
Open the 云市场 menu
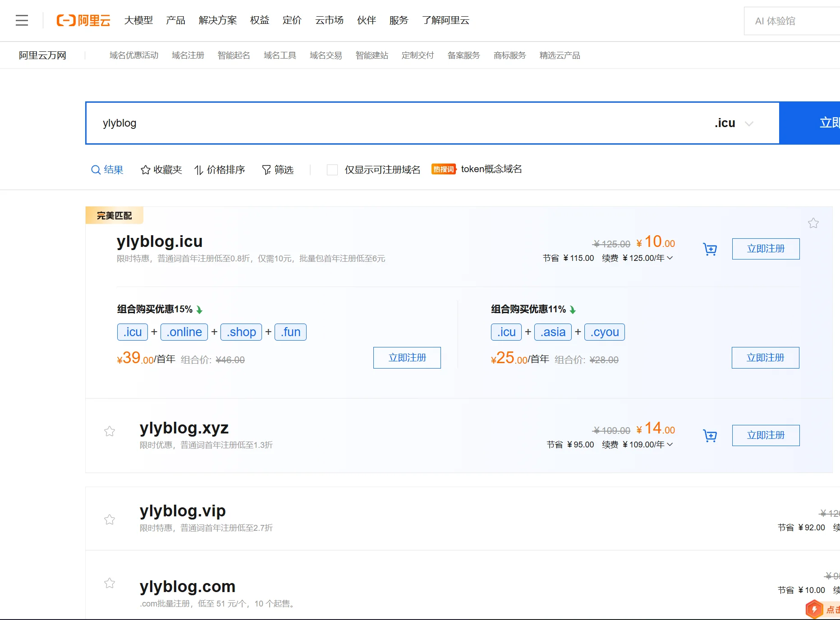(x=329, y=20)
